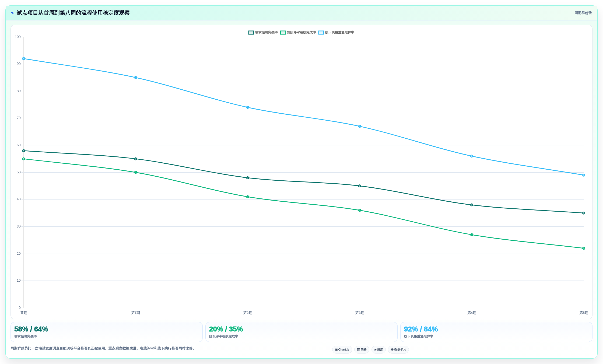Click the x-axis label 第3期
603x364 pixels.
pyautogui.click(x=360, y=313)
